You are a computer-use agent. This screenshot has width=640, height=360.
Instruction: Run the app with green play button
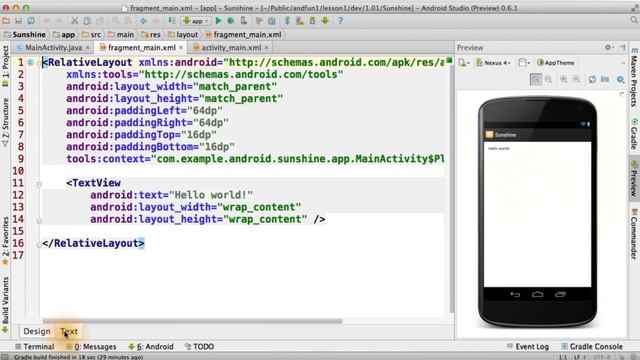(218, 20)
